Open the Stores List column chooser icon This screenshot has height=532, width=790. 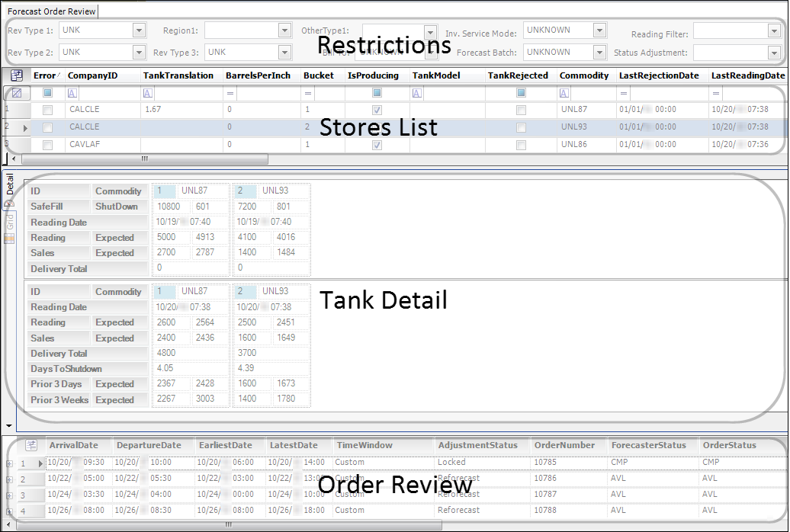click(x=16, y=75)
